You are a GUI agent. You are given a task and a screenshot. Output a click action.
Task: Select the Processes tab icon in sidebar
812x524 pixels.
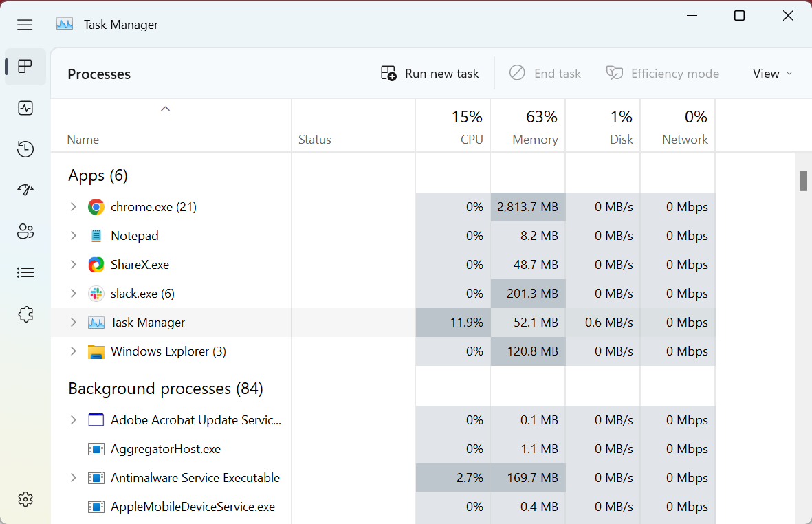coord(25,66)
